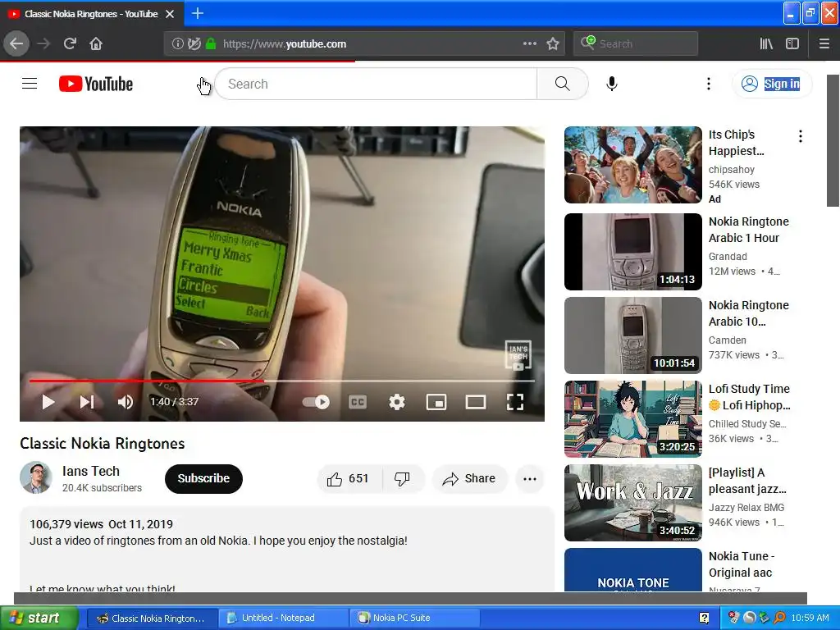Open the Windows start menu

(39, 618)
